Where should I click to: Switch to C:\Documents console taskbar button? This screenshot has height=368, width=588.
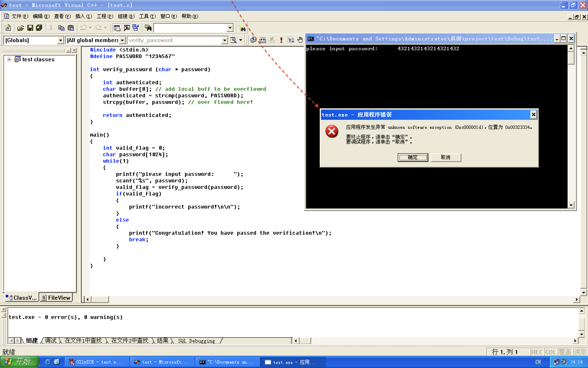tap(227, 362)
